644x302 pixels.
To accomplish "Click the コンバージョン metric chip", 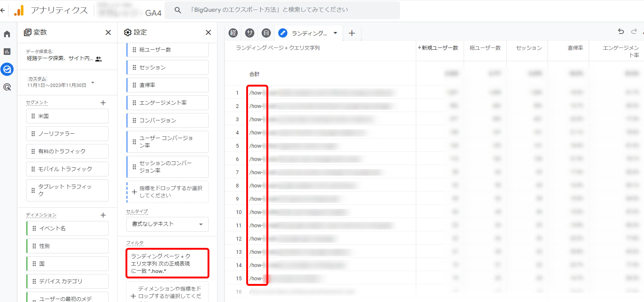I will click(167, 120).
